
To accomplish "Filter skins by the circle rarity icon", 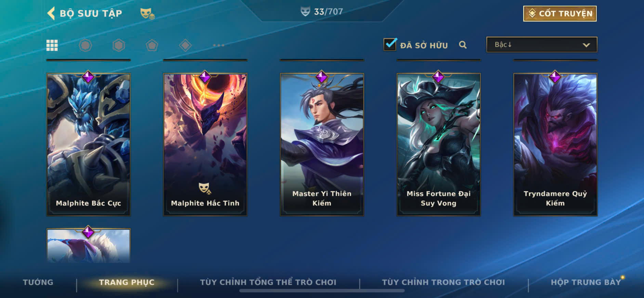I will 85,45.
